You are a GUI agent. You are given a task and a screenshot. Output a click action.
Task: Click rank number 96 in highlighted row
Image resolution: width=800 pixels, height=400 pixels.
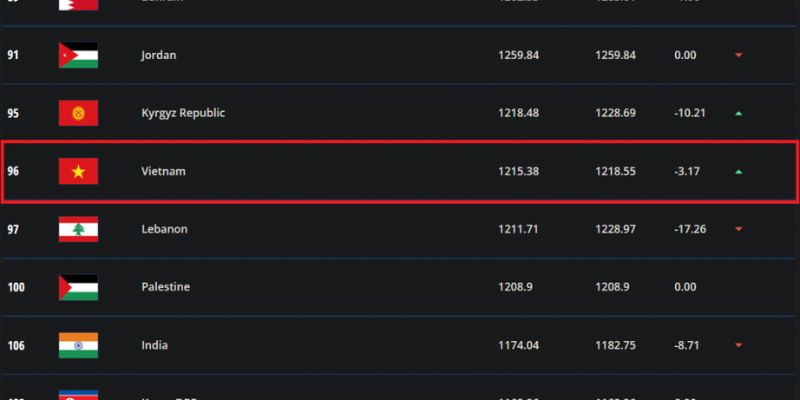point(13,171)
